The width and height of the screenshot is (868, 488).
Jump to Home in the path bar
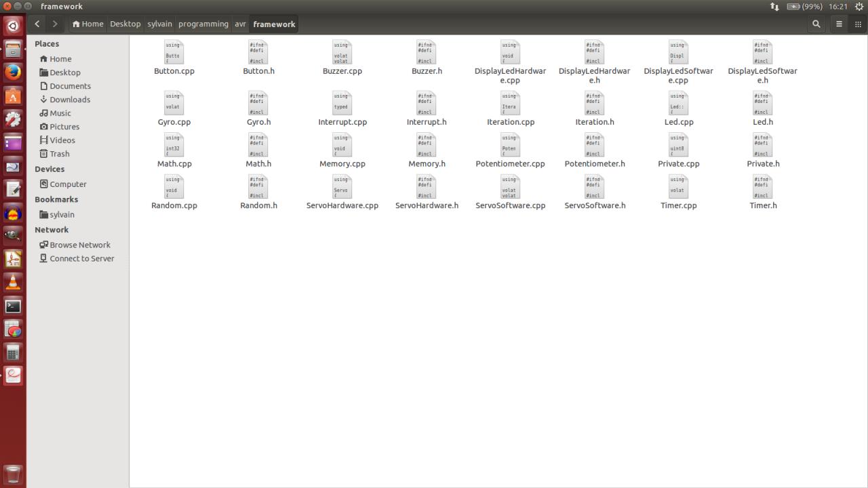(87, 24)
